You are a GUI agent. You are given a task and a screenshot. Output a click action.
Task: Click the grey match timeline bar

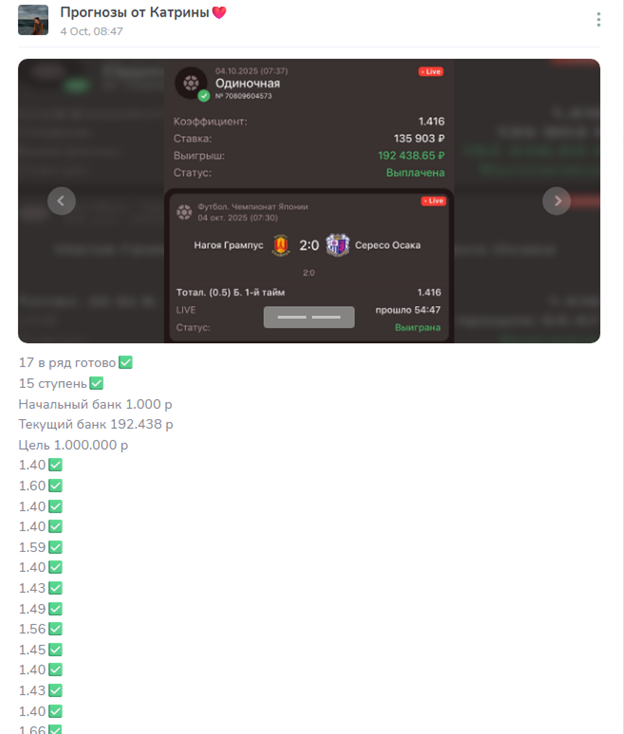309,317
